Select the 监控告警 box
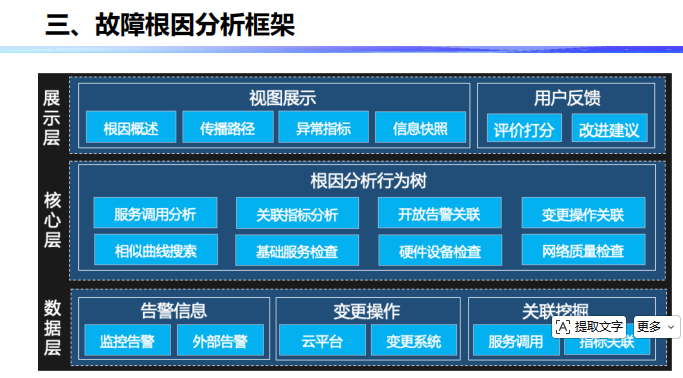This screenshot has width=683, height=378. [127, 341]
